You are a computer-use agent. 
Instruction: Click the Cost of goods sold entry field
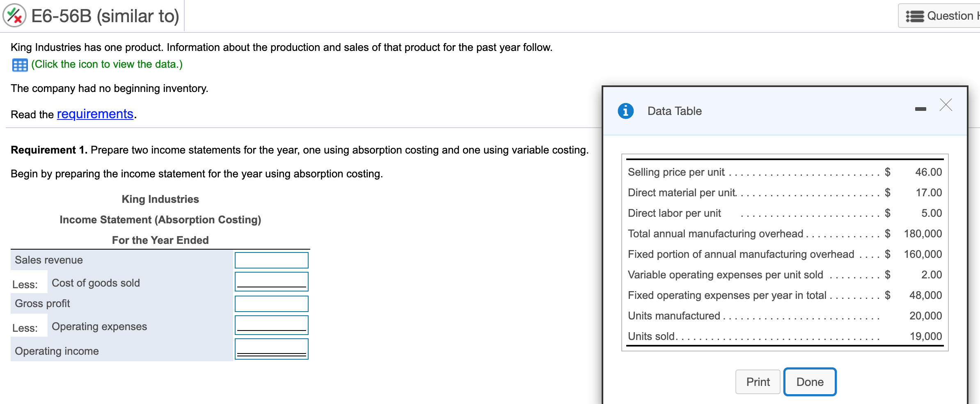(271, 281)
